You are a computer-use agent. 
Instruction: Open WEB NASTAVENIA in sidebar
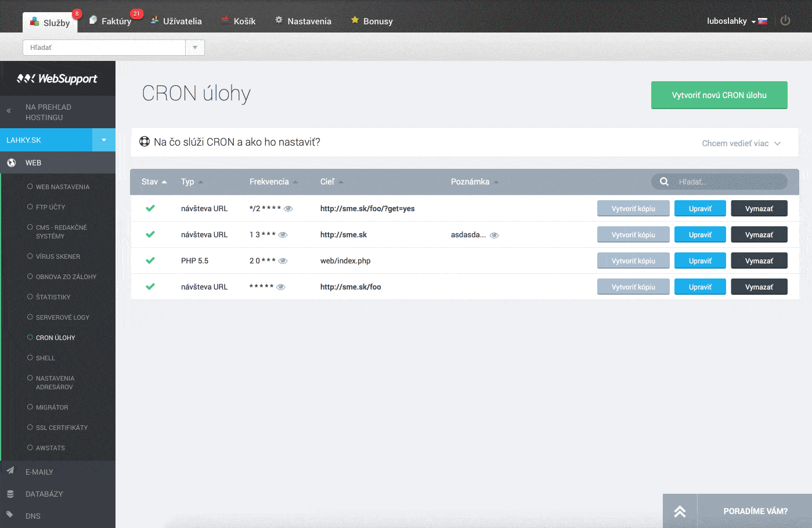pyautogui.click(x=63, y=187)
